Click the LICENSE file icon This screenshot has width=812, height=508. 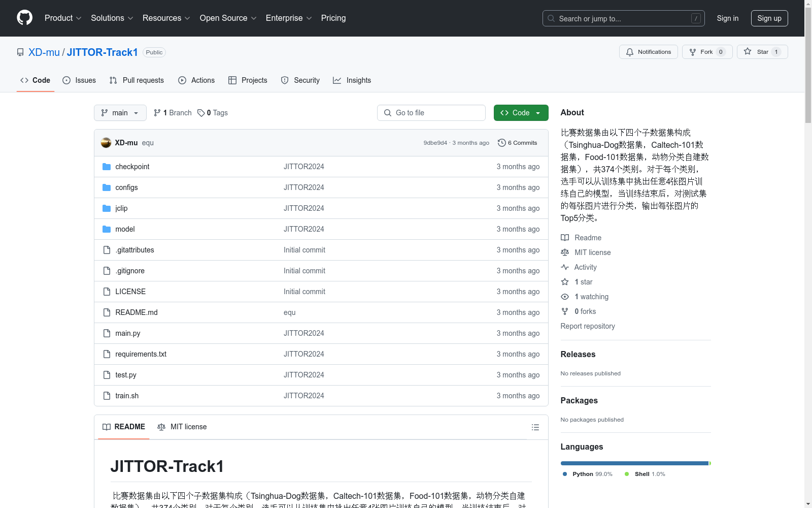tap(107, 292)
